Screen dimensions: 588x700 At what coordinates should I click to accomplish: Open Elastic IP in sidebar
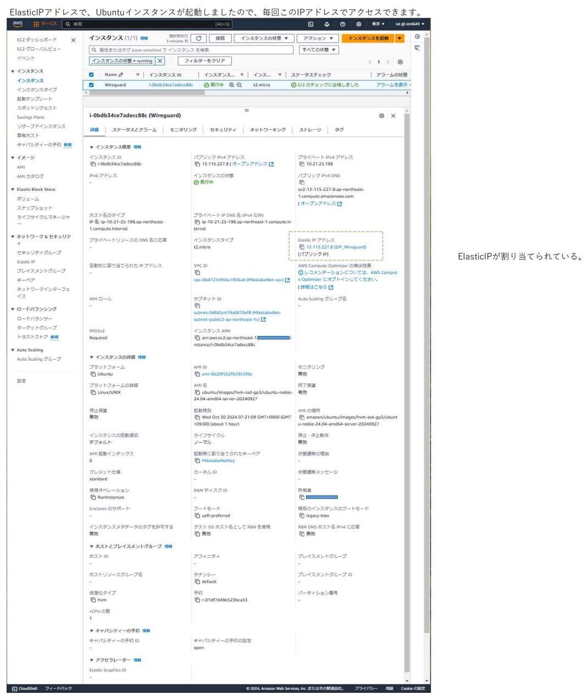tap(26, 262)
